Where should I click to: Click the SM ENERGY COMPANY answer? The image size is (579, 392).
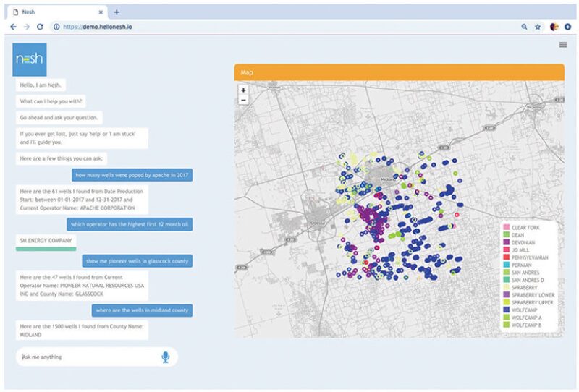point(45,239)
